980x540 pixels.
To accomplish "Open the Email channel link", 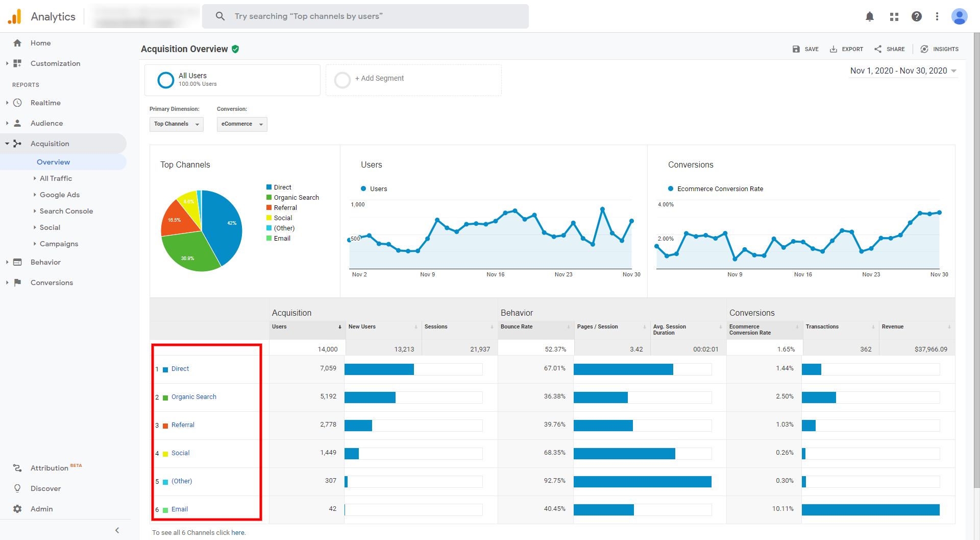I will [180, 509].
